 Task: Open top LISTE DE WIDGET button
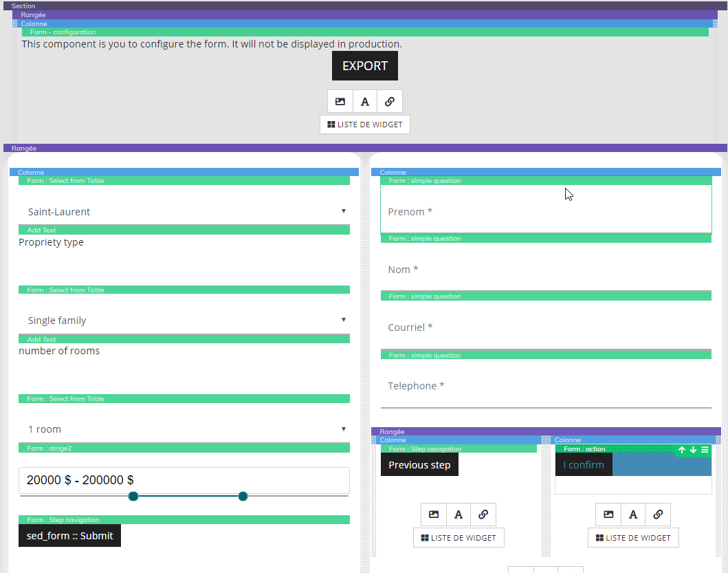pos(365,125)
